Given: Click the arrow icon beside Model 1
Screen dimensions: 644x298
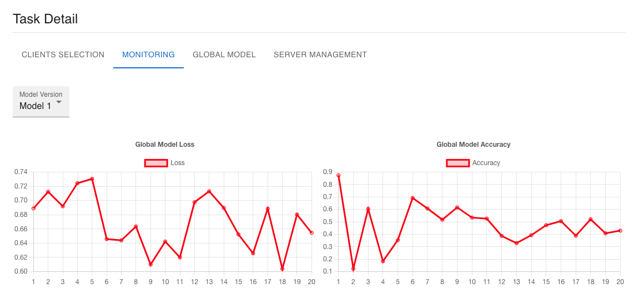Looking at the screenshot, I should pyautogui.click(x=59, y=102).
